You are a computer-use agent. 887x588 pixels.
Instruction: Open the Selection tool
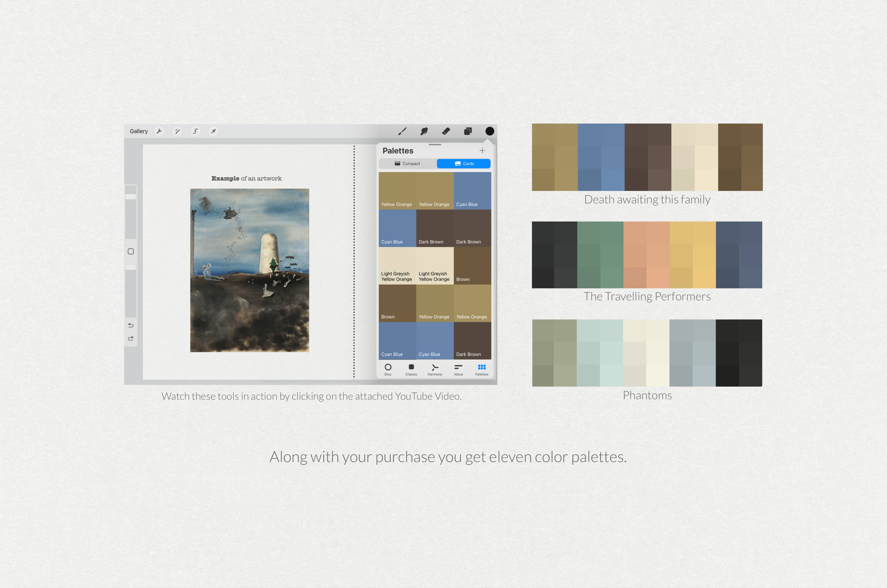[195, 131]
